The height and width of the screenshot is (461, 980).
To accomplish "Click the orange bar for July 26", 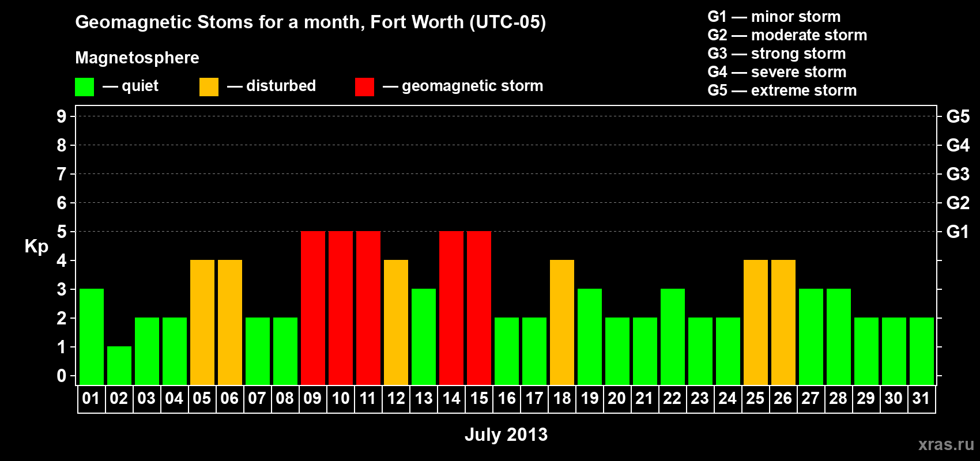I will (x=783, y=322).
